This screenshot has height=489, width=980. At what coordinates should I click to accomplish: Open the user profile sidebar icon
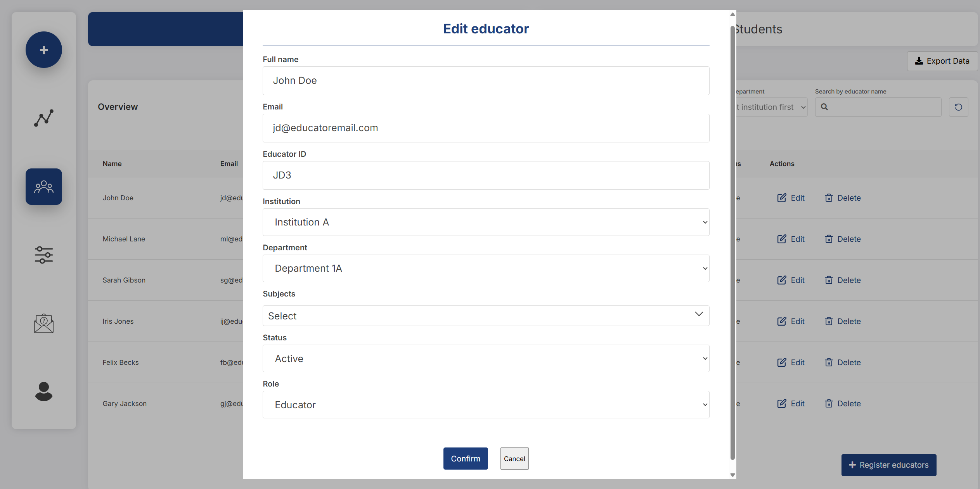[x=44, y=392]
